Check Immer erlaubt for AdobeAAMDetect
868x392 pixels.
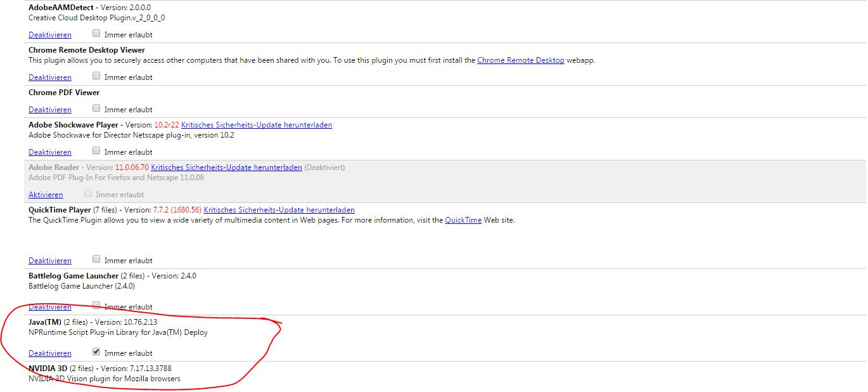coord(96,34)
